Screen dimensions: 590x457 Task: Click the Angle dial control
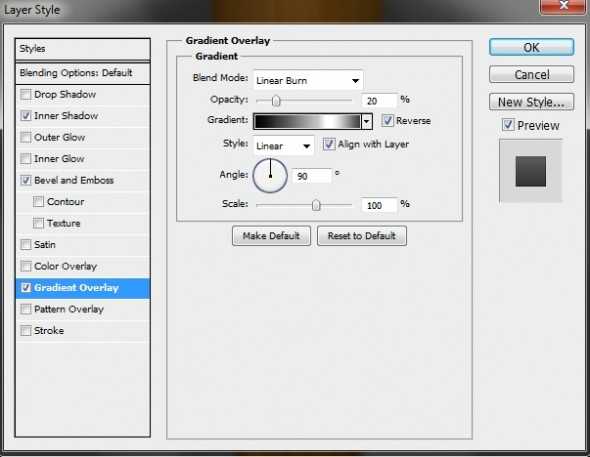[270, 176]
